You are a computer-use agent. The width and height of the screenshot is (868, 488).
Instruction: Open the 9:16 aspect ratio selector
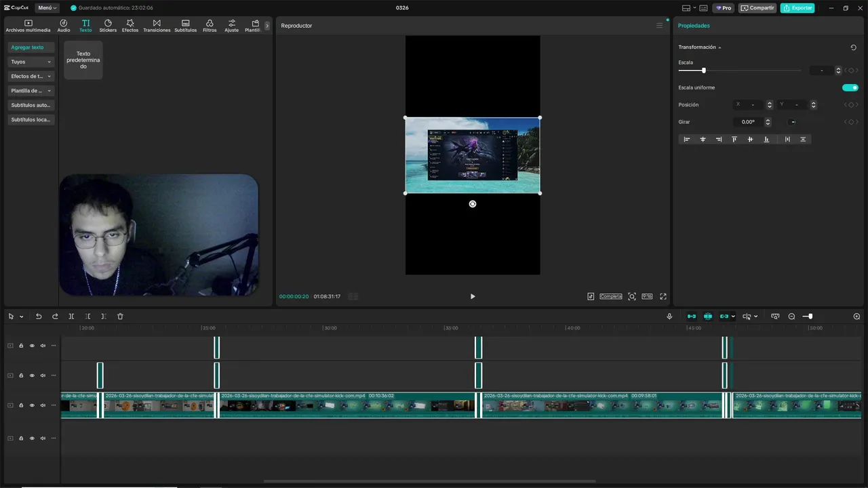pyautogui.click(x=647, y=296)
